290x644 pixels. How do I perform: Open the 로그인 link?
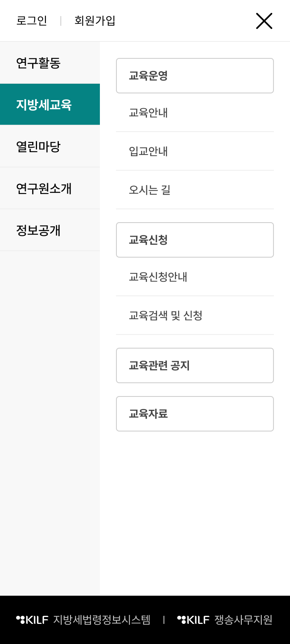(x=32, y=21)
